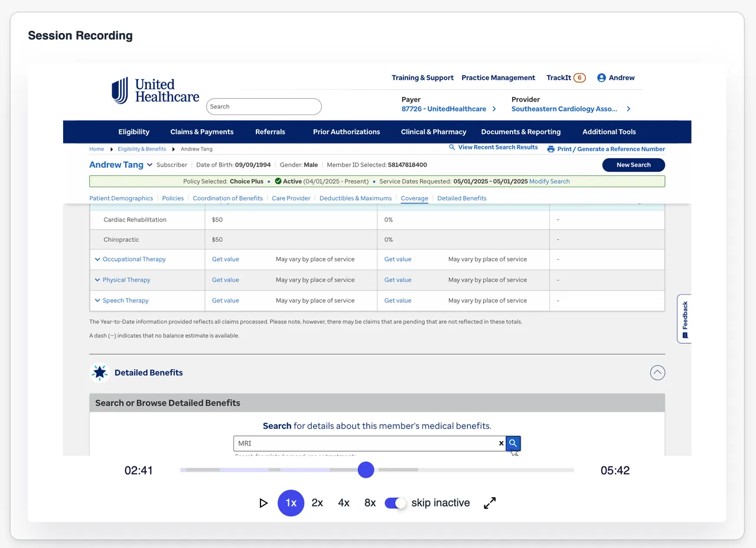The image size is (756, 548).
Task: Set playback speed to 2x
Action: (x=317, y=503)
